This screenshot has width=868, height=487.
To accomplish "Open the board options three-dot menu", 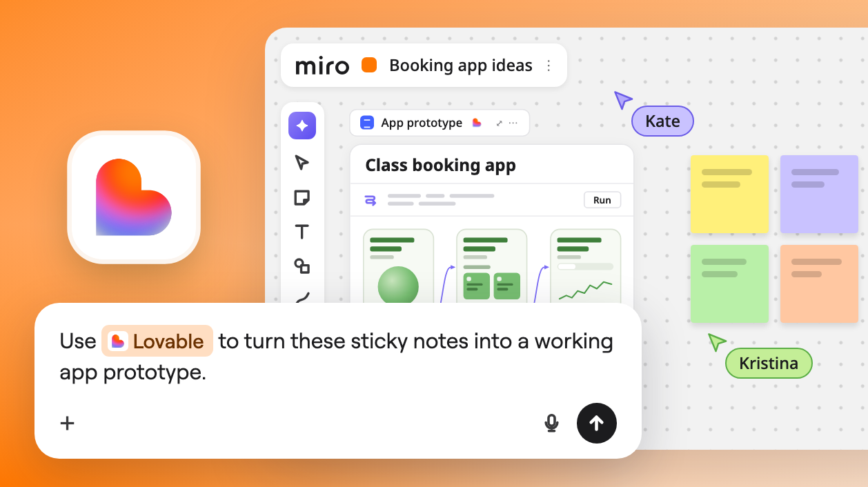I will (x=549, y=66).
